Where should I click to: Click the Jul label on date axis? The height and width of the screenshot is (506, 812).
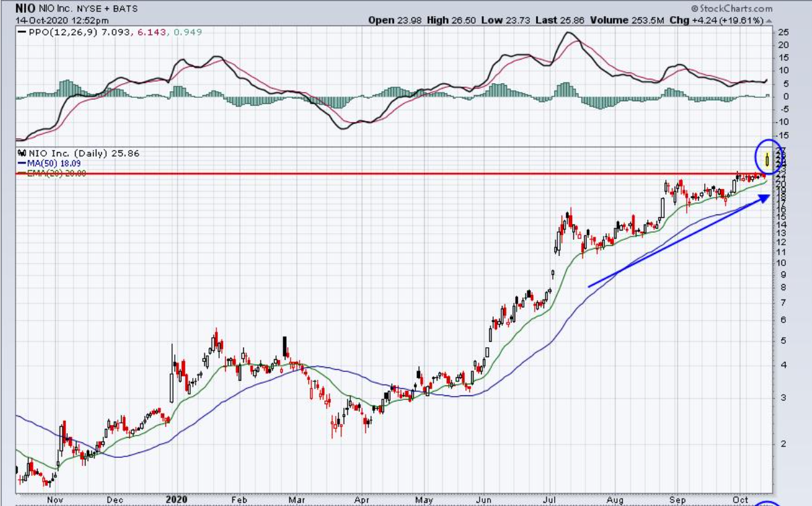coord(551,500)
